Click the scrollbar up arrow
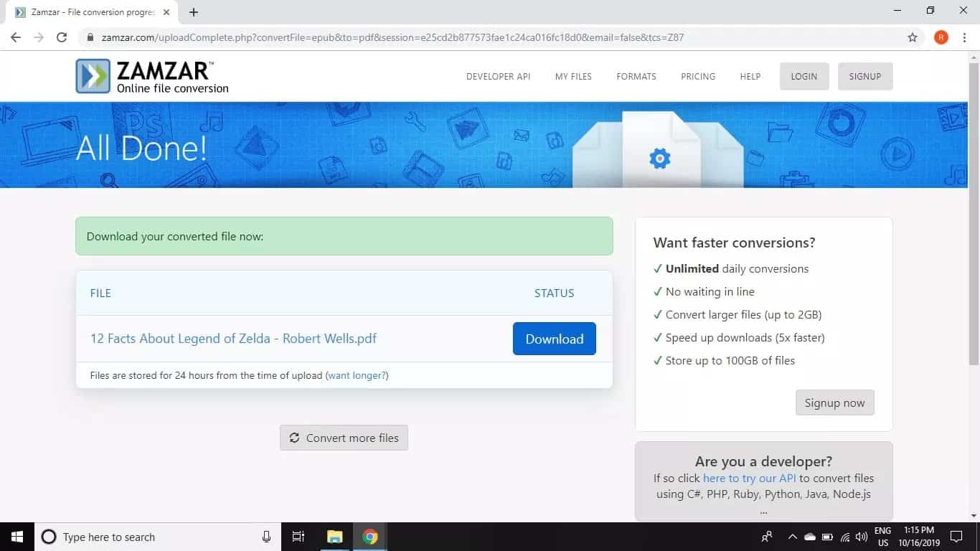 [x=974, y=57]
